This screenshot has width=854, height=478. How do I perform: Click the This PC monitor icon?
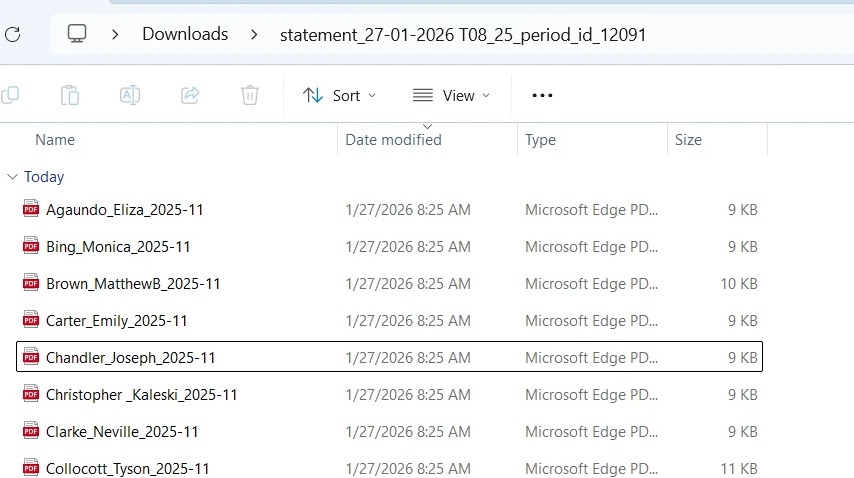point(77,34)
